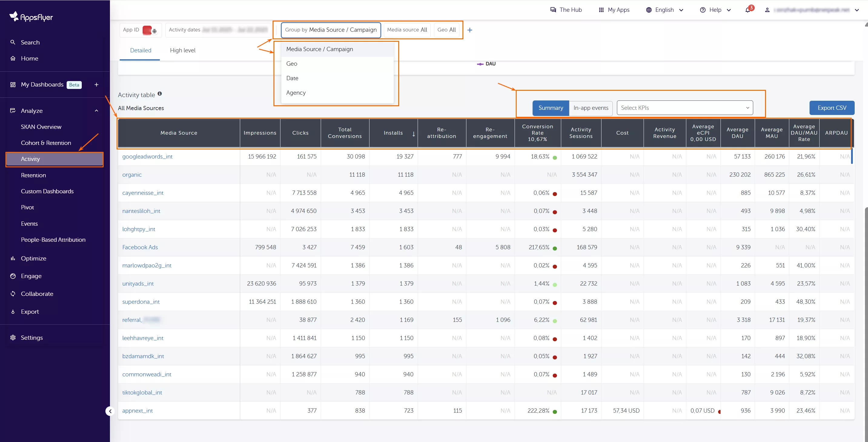The height and width of the screenshot is (442, 868).
Task: Open Retention in sidebar
Action: [33, 175]
